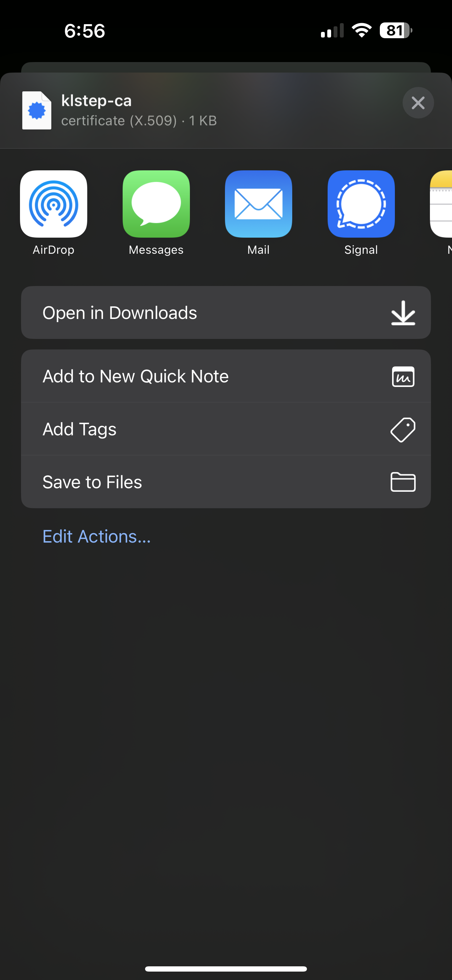Send certificate with Mail icon
Image resolution: width=452 pixels, height=980 pixels.
click(x=258, y=204)
